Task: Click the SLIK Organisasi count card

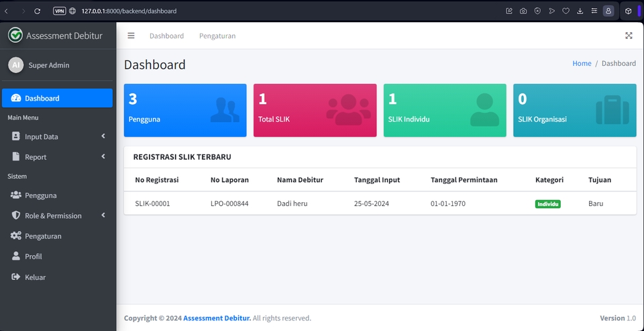Action: [x=575, y=110]
